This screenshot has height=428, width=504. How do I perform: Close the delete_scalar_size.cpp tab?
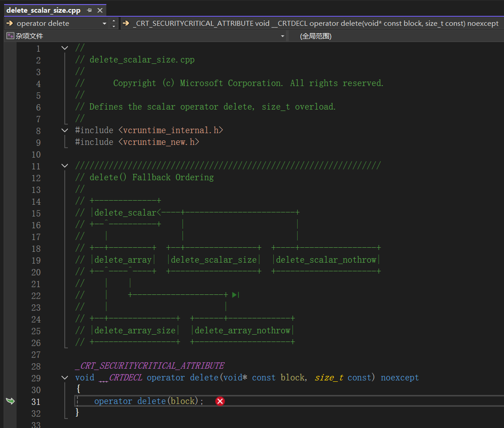(100, 10)
